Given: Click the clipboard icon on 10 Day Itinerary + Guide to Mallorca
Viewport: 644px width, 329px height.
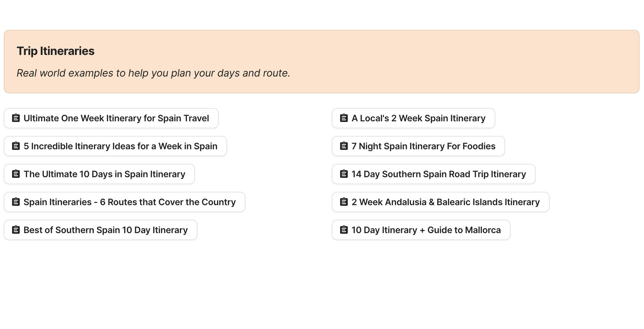Looking at the screenshot, I should [344, 230].
